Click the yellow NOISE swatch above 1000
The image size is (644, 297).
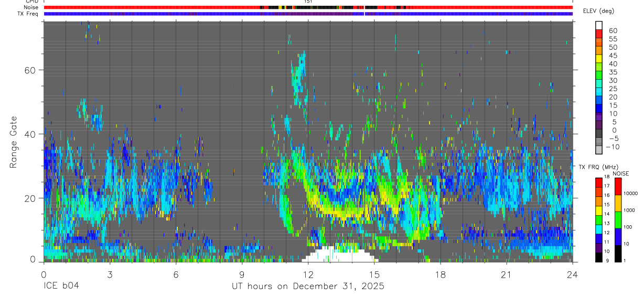[x=617, y=203]
